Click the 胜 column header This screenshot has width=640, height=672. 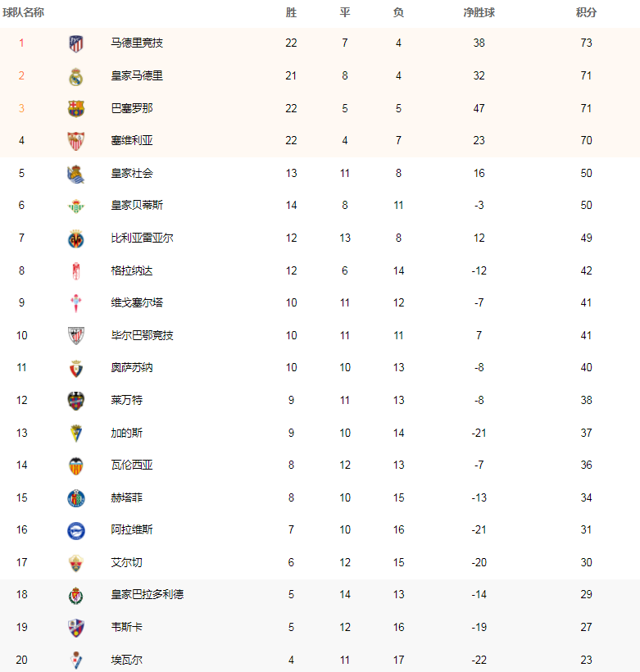click(291, 12)
